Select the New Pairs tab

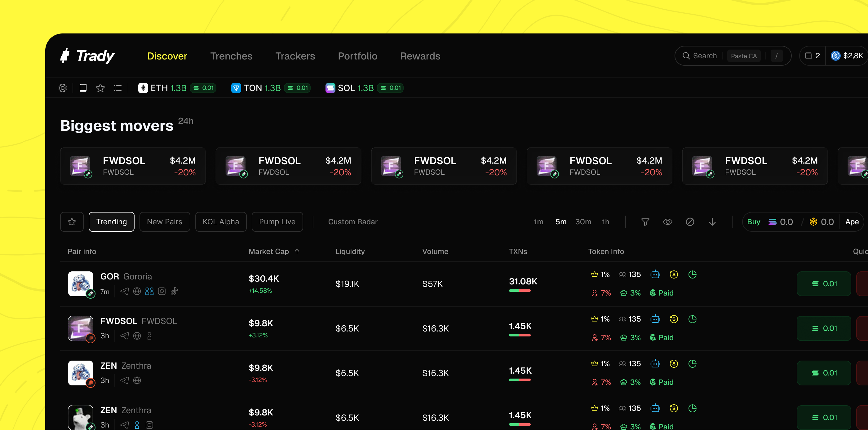[165, 222]
